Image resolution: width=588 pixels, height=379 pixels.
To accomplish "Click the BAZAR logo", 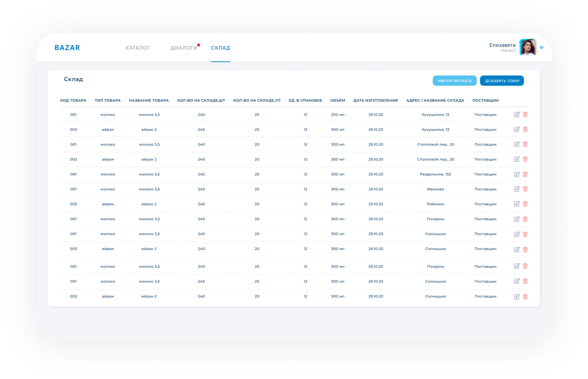I will pos(67,48).
